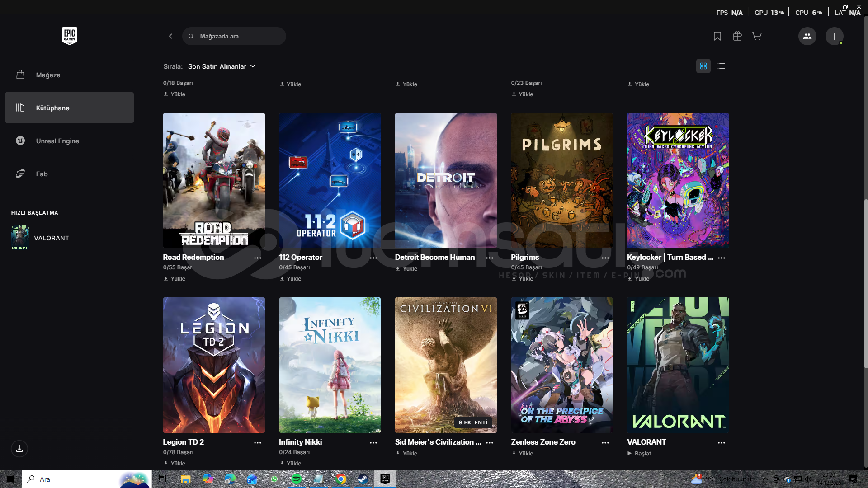
Task: Open Road Redemption options menu dots
Action: pyautogui.click(x=257, y=258)
